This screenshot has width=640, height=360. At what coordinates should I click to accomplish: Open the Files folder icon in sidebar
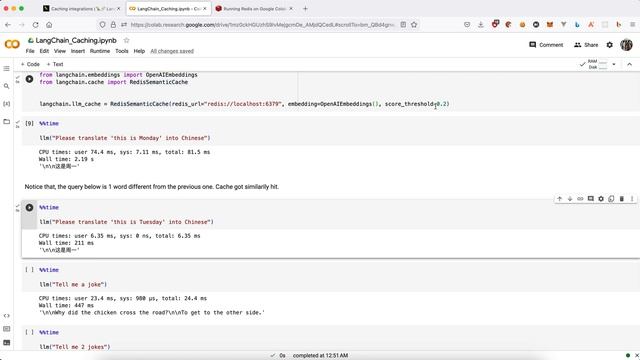(7, 121)
